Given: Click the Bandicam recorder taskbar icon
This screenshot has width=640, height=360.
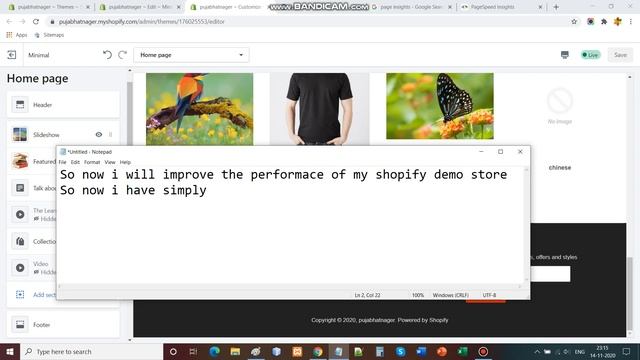Looking at the screenshot, I should click(x=483, y=351).
